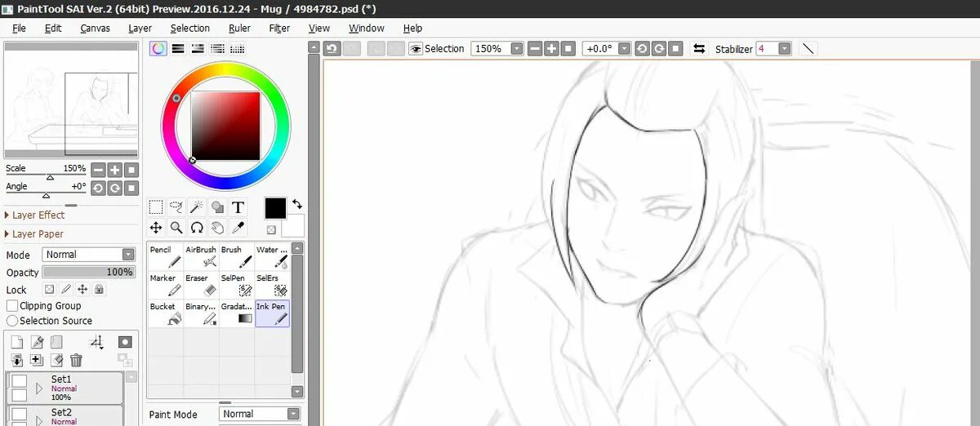Select the Pencil tool
This screenshot has height=426, width=980.
coord(165,256)
